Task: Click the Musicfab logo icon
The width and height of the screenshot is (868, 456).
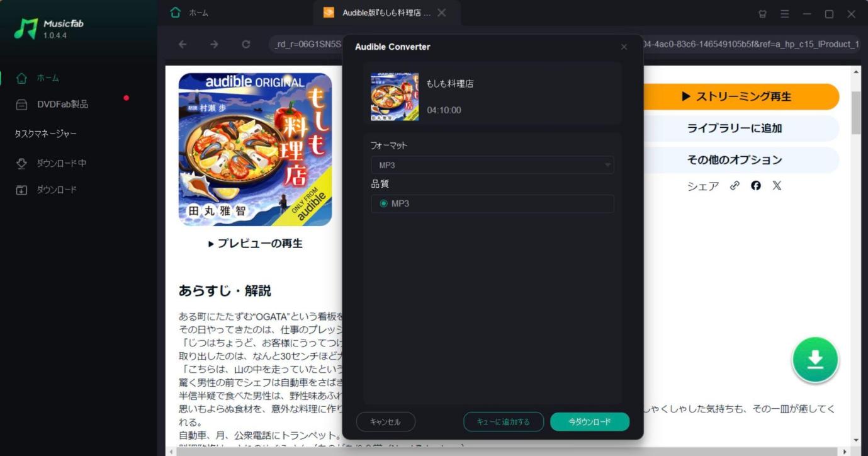Action: click(26, 29)
